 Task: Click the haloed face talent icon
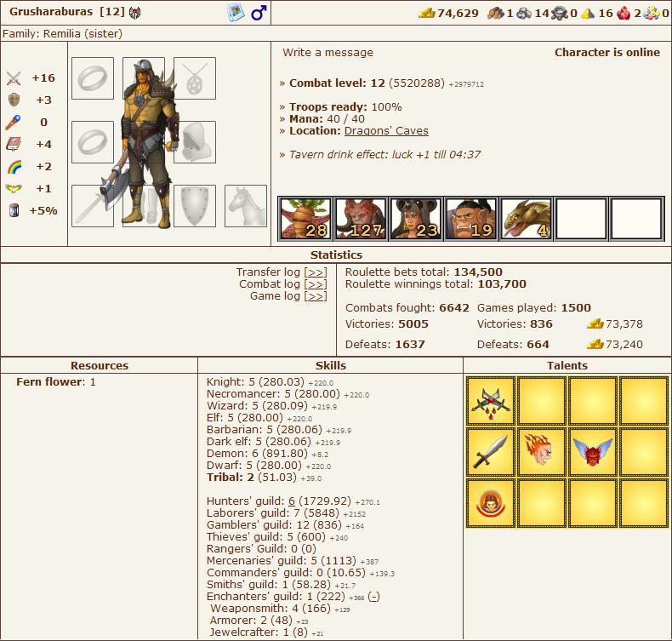coord(491,503)
